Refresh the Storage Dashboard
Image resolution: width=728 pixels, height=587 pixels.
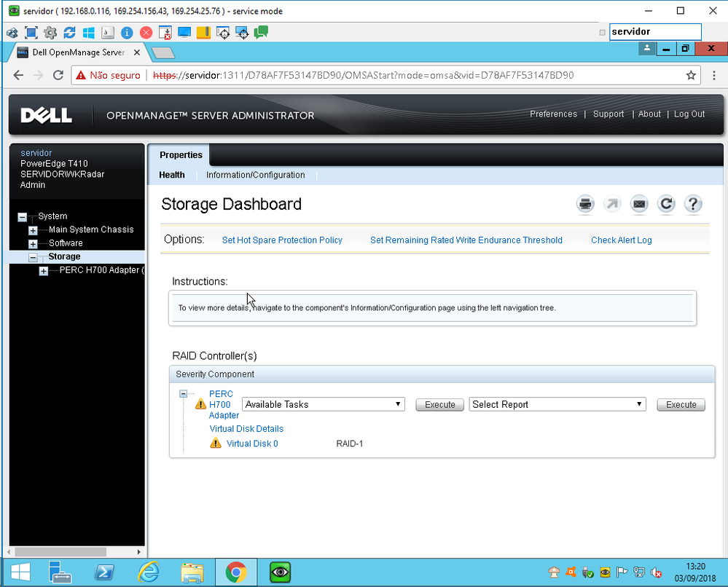point(666,204)
